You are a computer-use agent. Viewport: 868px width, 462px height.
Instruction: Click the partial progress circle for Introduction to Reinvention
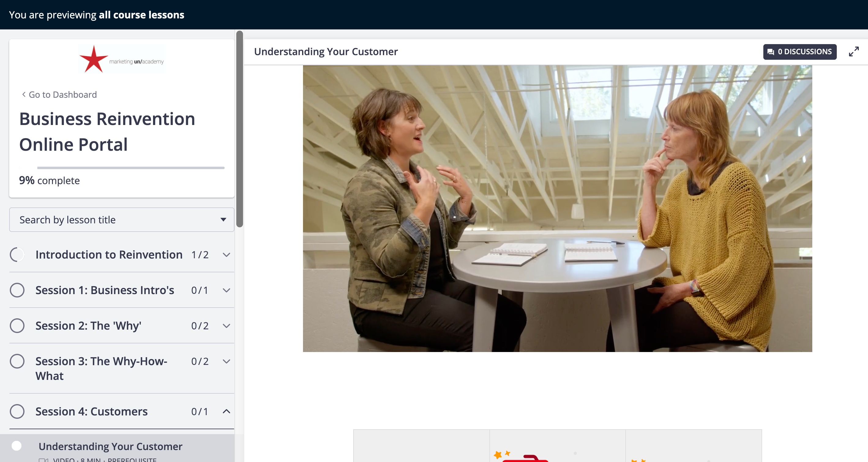(x=17, y=255)
